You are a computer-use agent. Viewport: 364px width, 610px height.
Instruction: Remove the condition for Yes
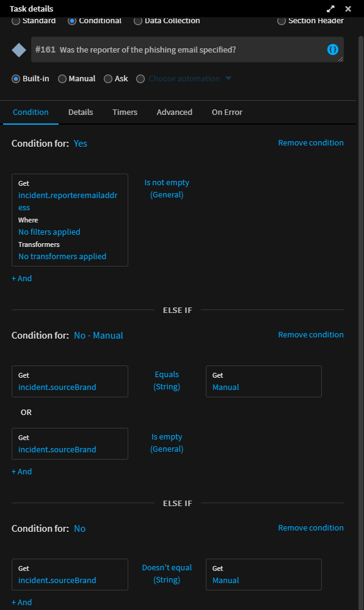(311, 143)
